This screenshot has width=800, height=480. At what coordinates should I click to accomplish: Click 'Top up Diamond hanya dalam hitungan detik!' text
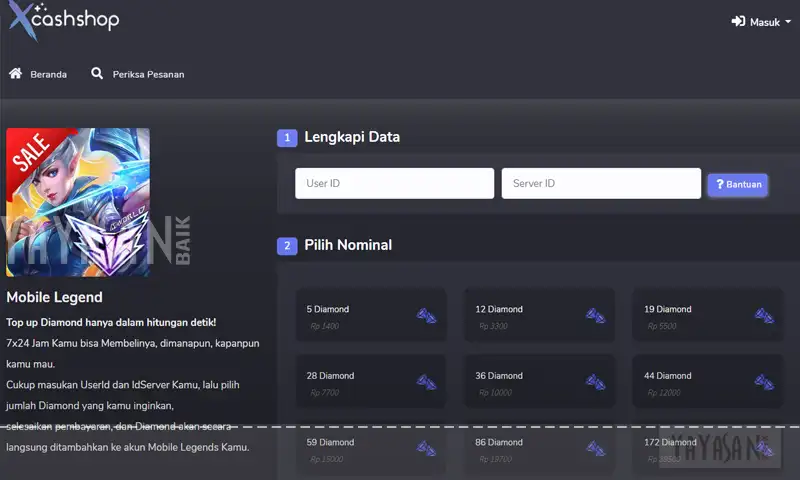pyautogui.click(x=111, y=322)
